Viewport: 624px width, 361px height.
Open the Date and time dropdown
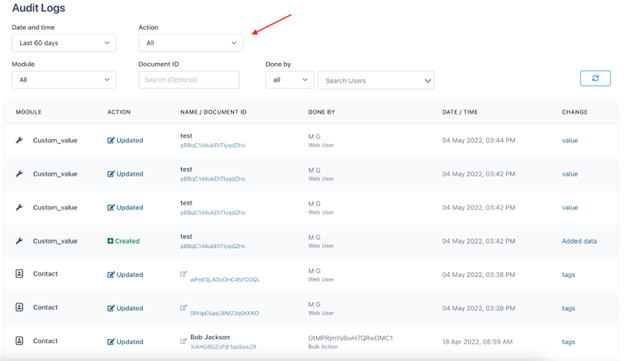coord(64,43)
